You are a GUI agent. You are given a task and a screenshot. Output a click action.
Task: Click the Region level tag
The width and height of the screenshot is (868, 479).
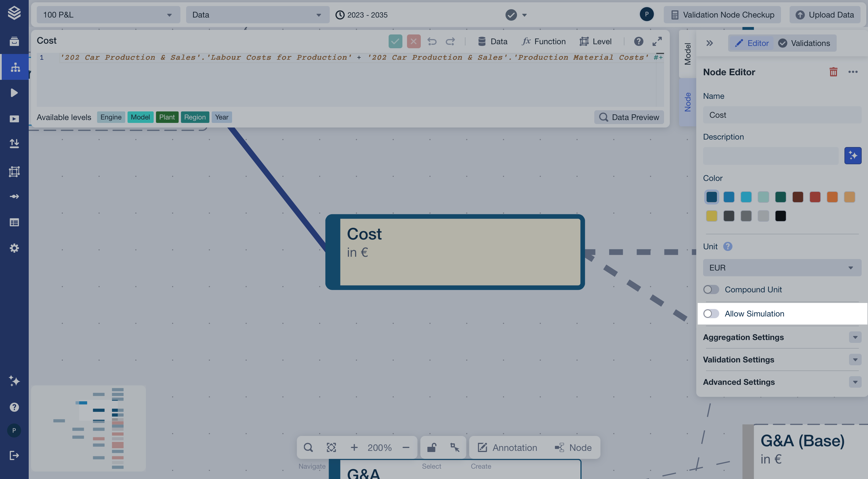(x=195, y=117)
